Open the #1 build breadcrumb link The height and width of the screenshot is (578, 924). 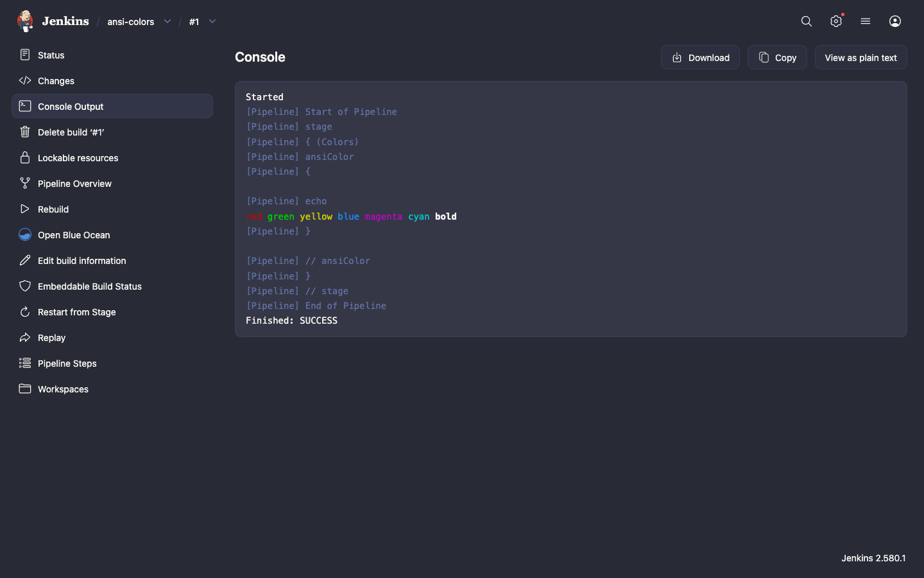194,21
